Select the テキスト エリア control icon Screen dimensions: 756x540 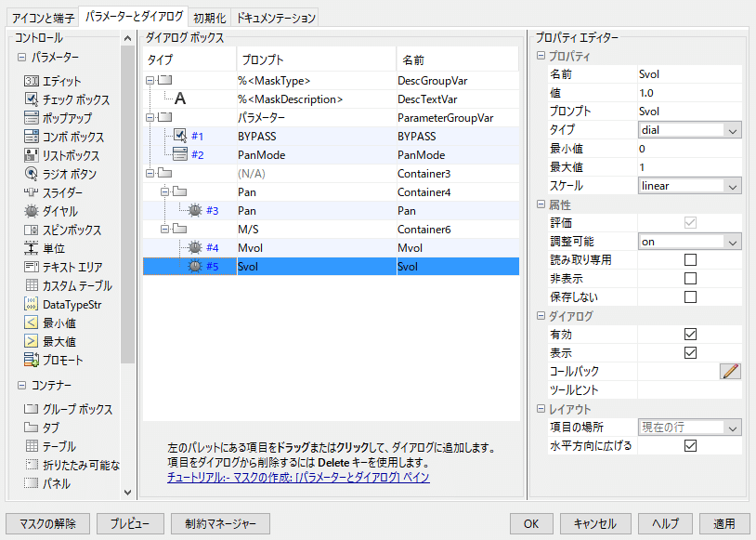(x=32, y=267)
